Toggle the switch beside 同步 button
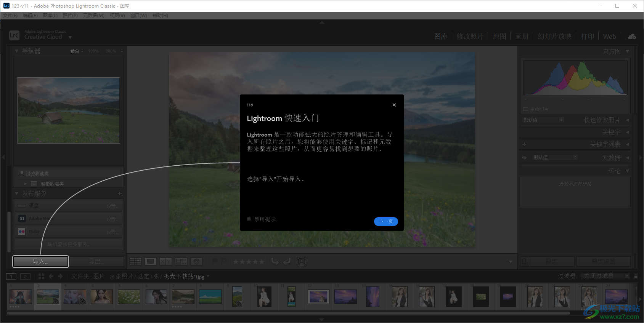The image size is (644, 323). 524,261
